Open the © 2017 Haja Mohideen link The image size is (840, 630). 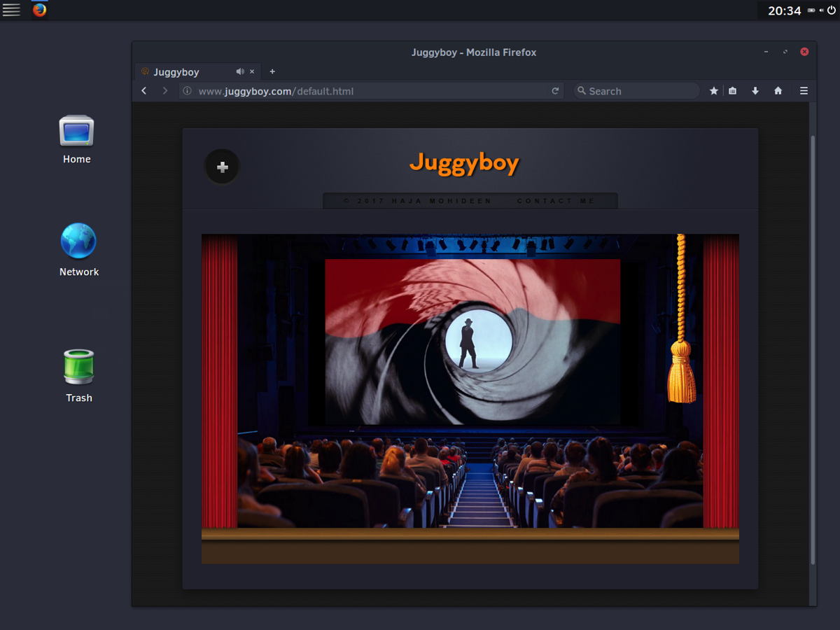pyautogui.click(x=418, y=201)
